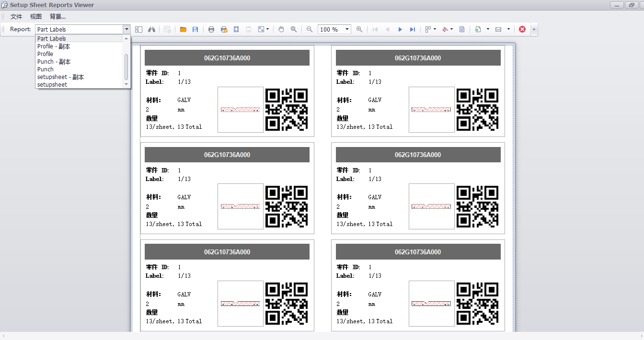
Task: Click the middle-left label's part preview image
Action: click(x=241, y=206)
